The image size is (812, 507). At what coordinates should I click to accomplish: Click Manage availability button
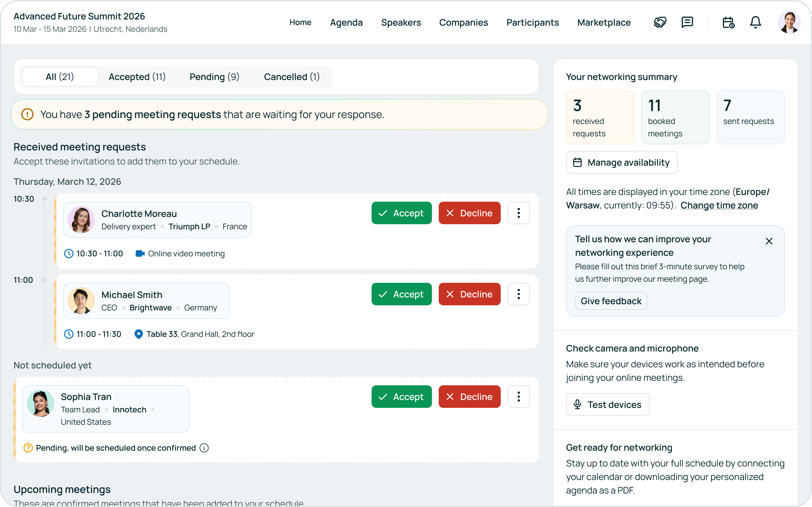tap(621, 162)
